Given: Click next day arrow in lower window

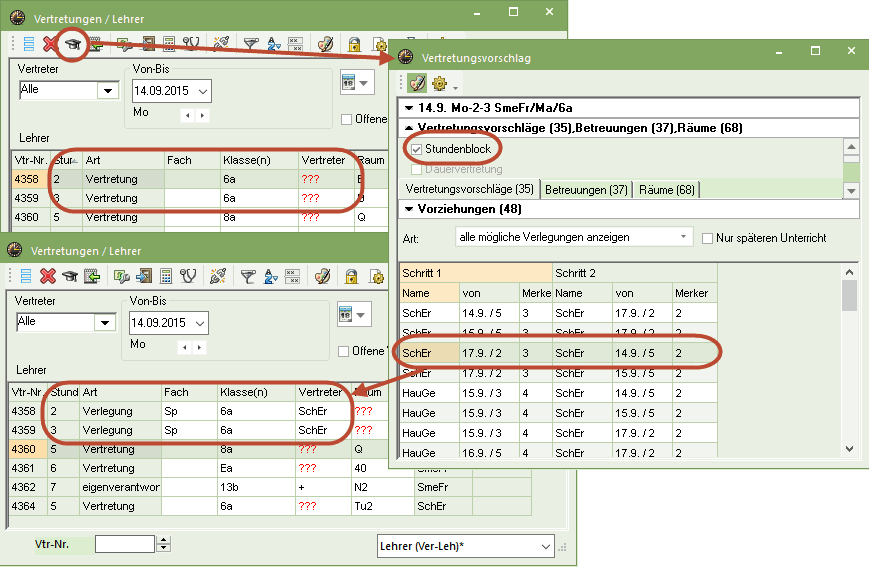Looking at the screenshot, I should click(x=199, y=348).
